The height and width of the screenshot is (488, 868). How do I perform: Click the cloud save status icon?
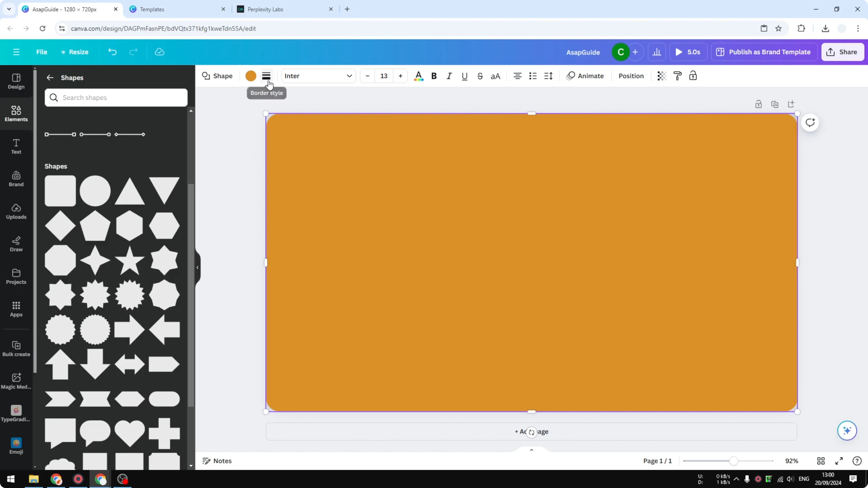click(x=159, y=52)
